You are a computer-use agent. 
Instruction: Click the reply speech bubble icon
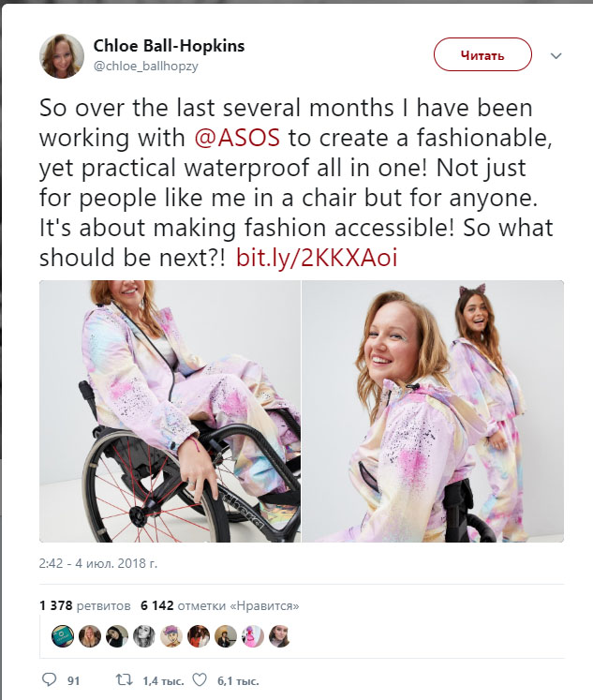click(x=51, y=679)
